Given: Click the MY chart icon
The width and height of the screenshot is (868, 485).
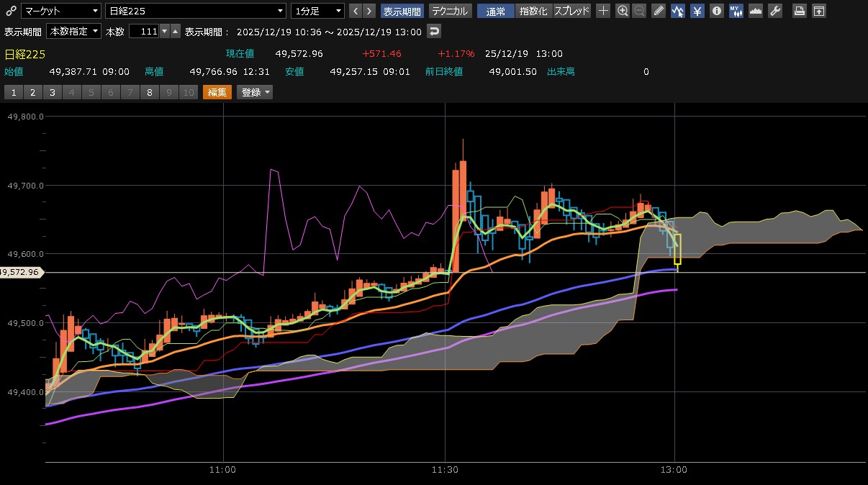Looking at the screenshot, I should (736, 11).
